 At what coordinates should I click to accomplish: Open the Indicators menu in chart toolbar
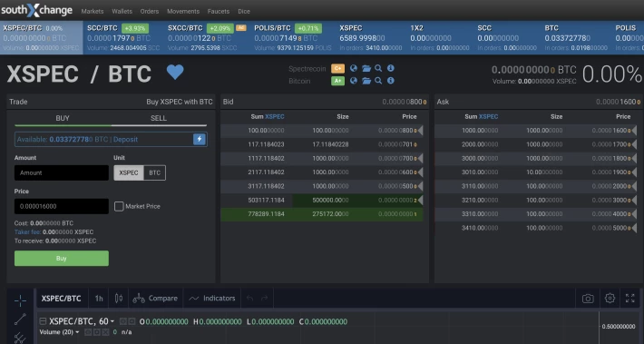pos(212,299)
